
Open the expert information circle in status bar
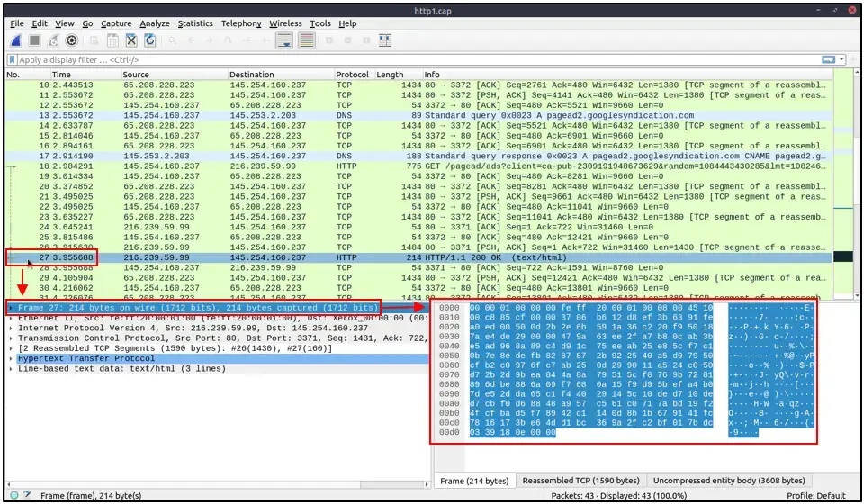pyautogui.click(x=14, y=495)
